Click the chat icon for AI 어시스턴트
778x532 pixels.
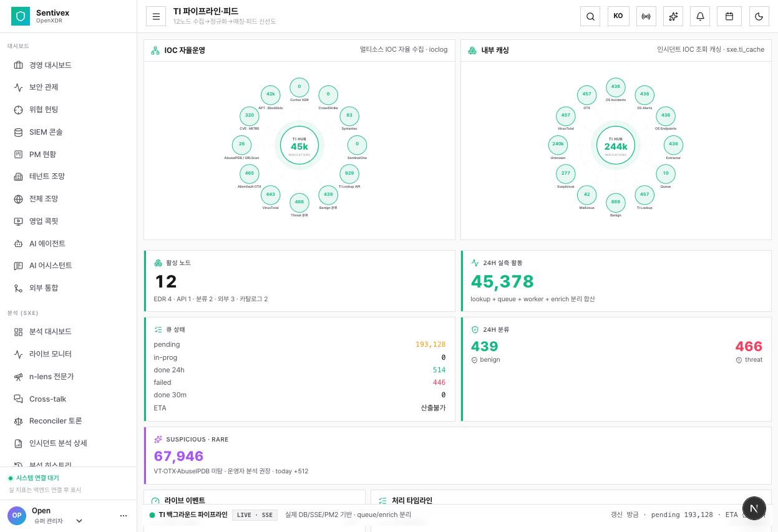[x=18, y=266]
